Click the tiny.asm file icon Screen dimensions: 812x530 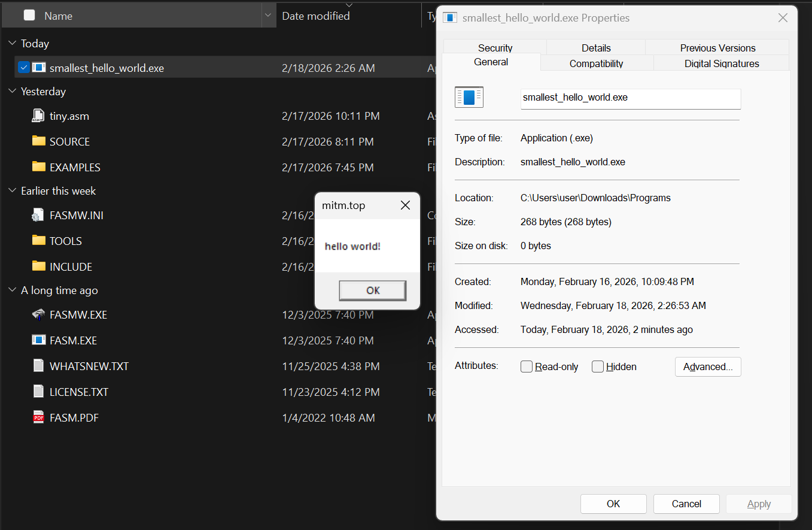tap(38, 116)
